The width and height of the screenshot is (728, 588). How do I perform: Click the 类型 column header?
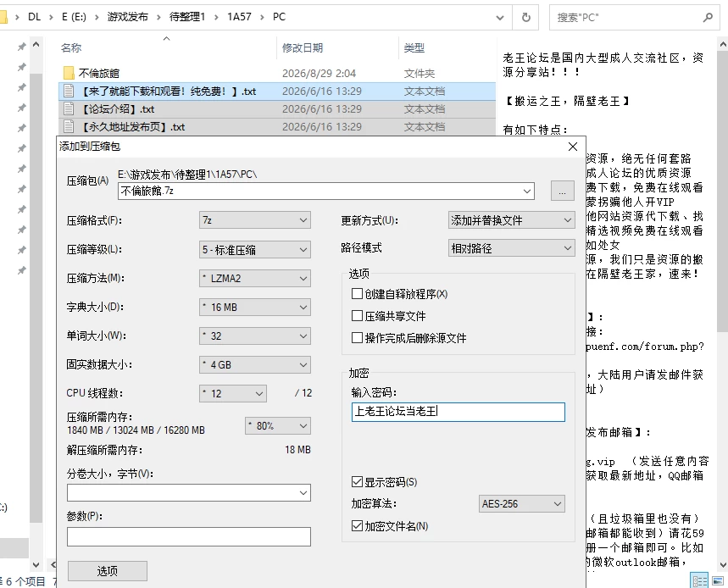pyautogui.click(x=414, y=47)
